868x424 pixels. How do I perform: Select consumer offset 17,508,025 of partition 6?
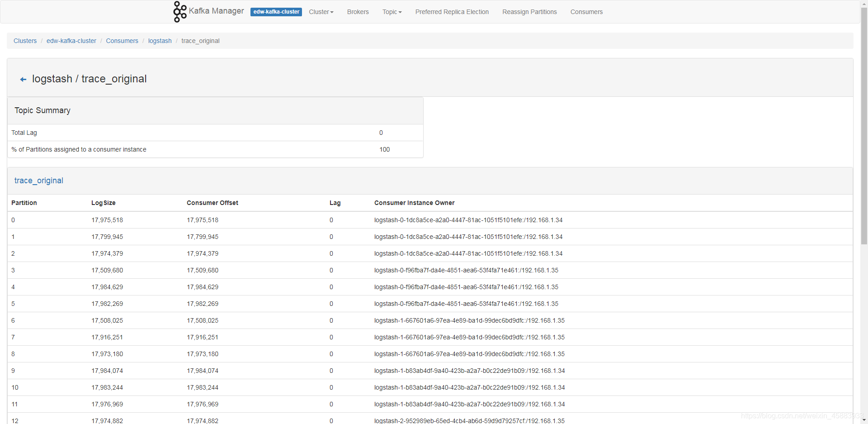(203, 320)
